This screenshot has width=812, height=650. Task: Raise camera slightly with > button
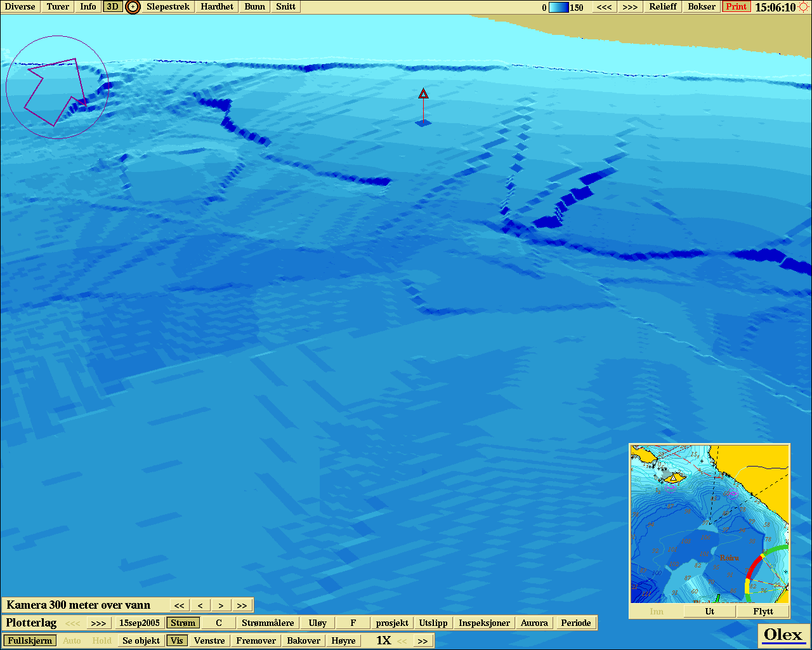221,605
